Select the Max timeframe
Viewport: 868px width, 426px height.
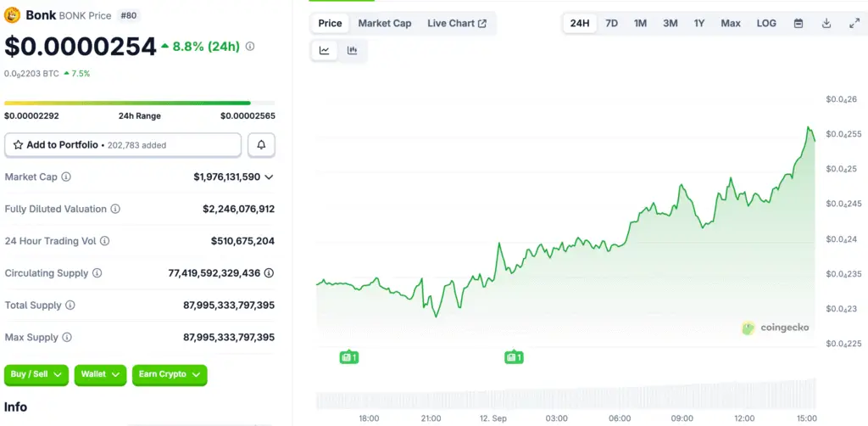(x=731, y=23)
